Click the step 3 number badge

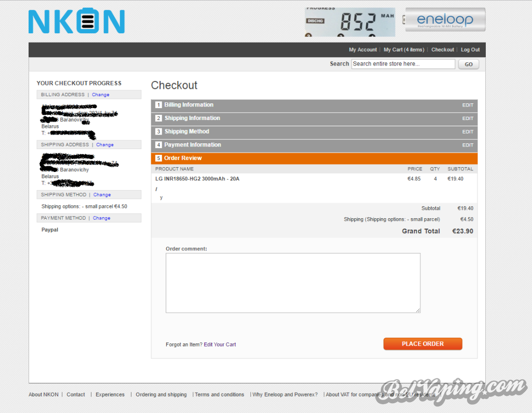coord(158,131)
